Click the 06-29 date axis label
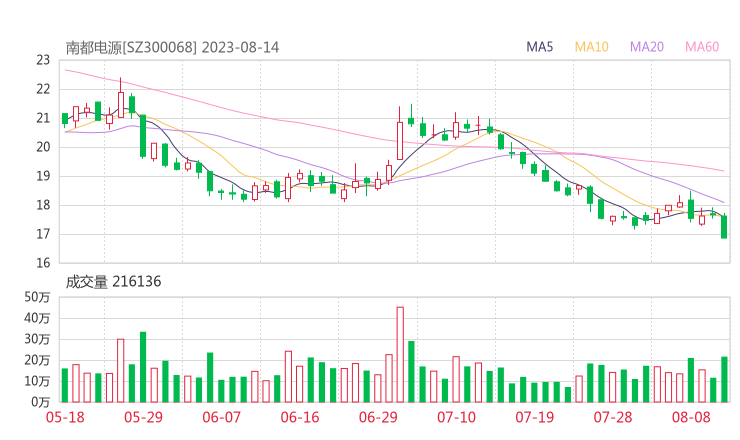Image resolution: width=740 pixels, height=440 pixels. click(378, 417)
